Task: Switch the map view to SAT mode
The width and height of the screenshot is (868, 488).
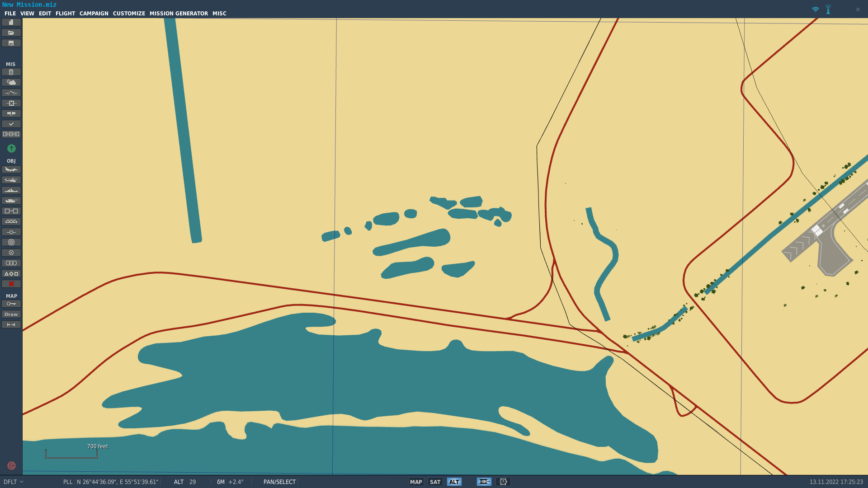Action: point(435,482)
